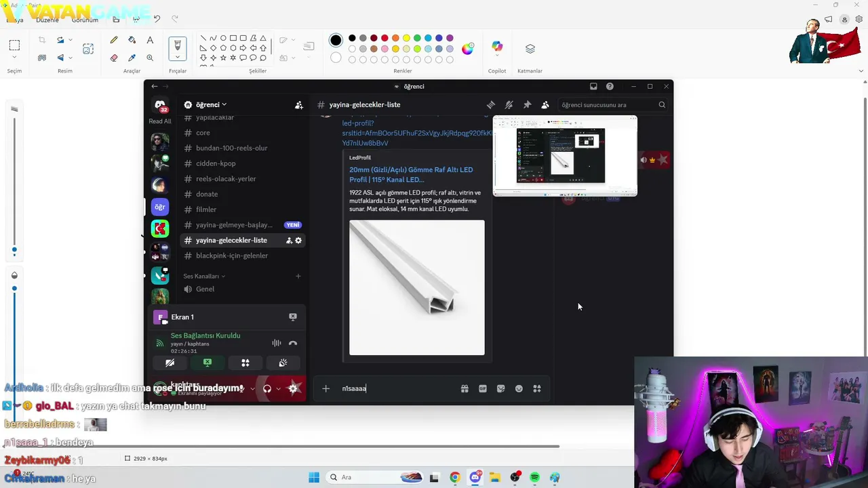
Task: Open the Layers panel in Paint
Action: point(530,49)
